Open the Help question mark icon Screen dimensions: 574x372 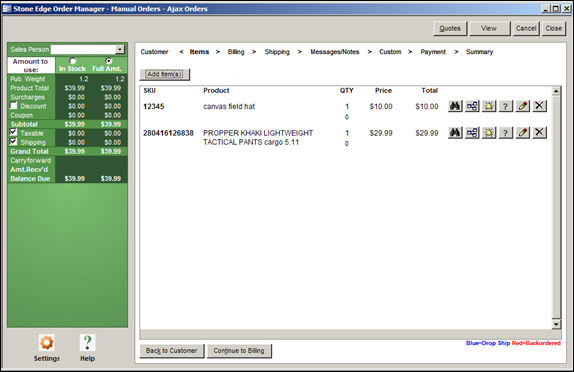[87, 343]
